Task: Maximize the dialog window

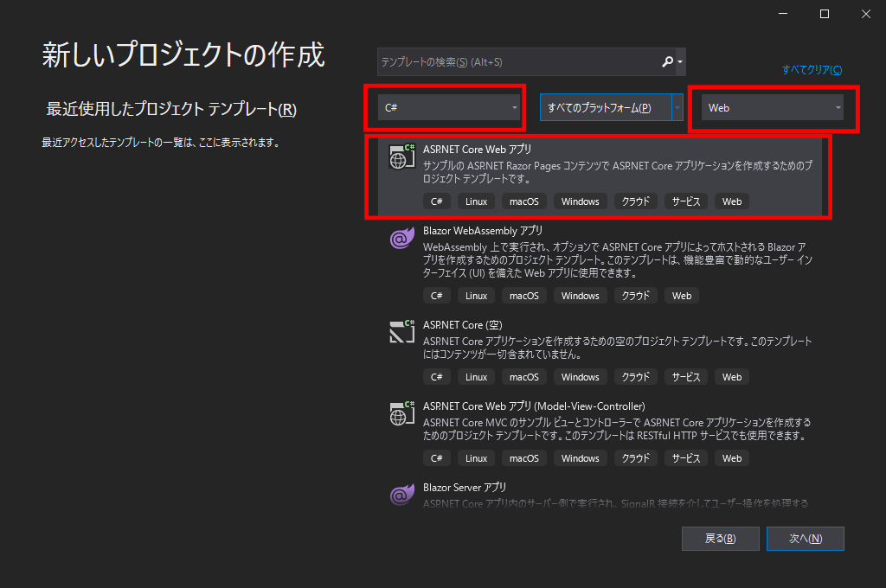Action: click(825, 14)
